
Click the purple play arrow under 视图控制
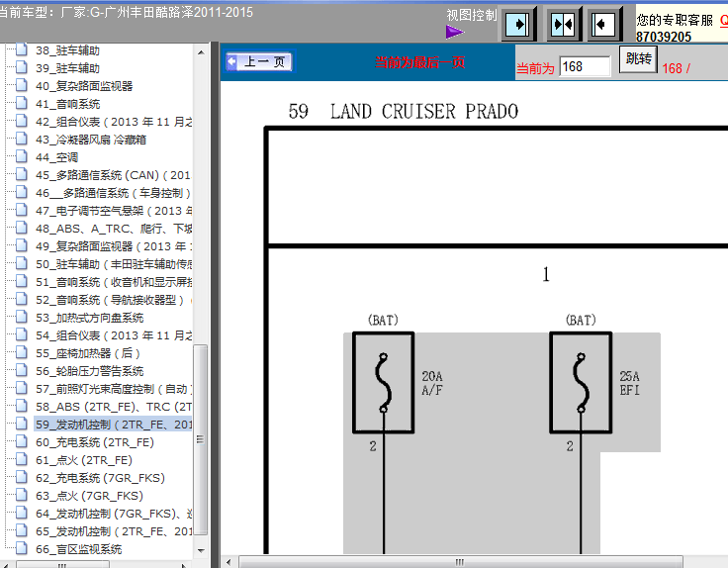click(455, 32)
